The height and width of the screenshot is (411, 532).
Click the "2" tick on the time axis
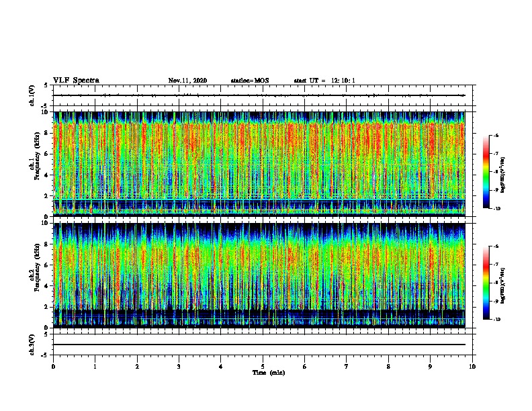pyautogui.click(x=137, y=367)
